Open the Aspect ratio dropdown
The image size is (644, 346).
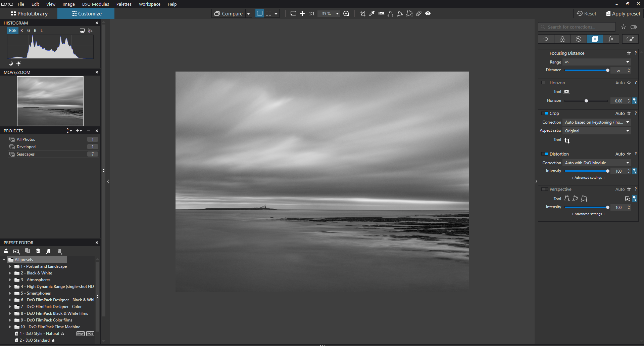pyautogui.click(x=596, y=131)
